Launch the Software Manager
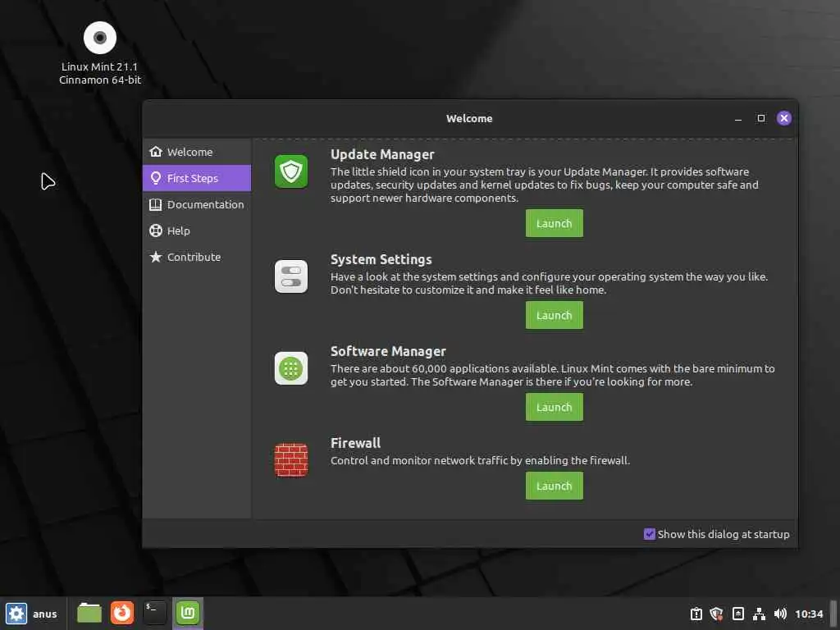The width and height of the screenshot is (840, 630). 554,407
